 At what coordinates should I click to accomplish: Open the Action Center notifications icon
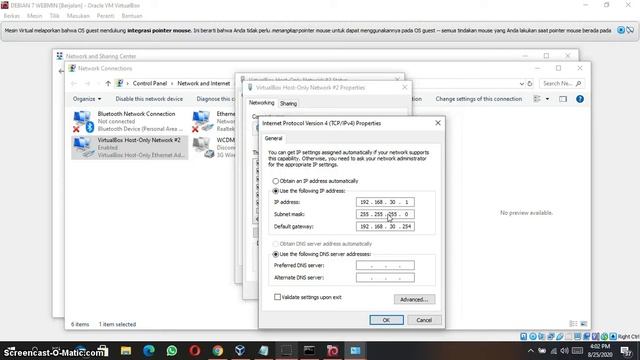click(626, 351)
